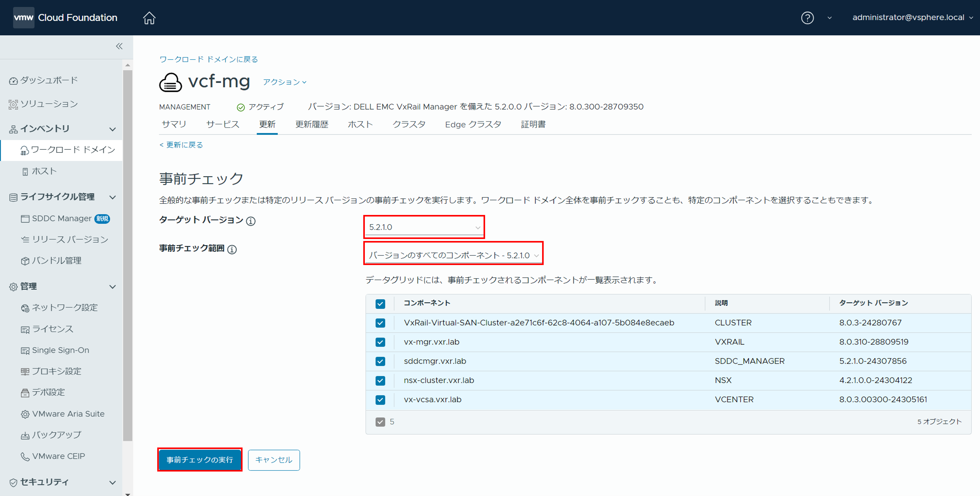Open the アクション dropdown menu
The width and height of the screenshot is (980, 496).
(x=285, y=82)
